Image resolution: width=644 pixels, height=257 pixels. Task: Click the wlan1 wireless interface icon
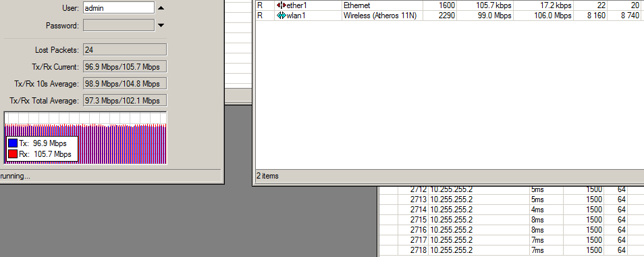click(281, 16)
